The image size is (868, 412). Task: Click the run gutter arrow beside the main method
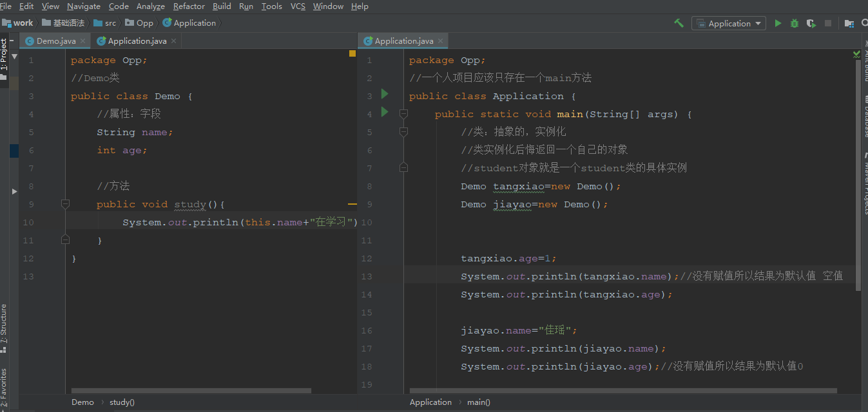tap(385, 112)
